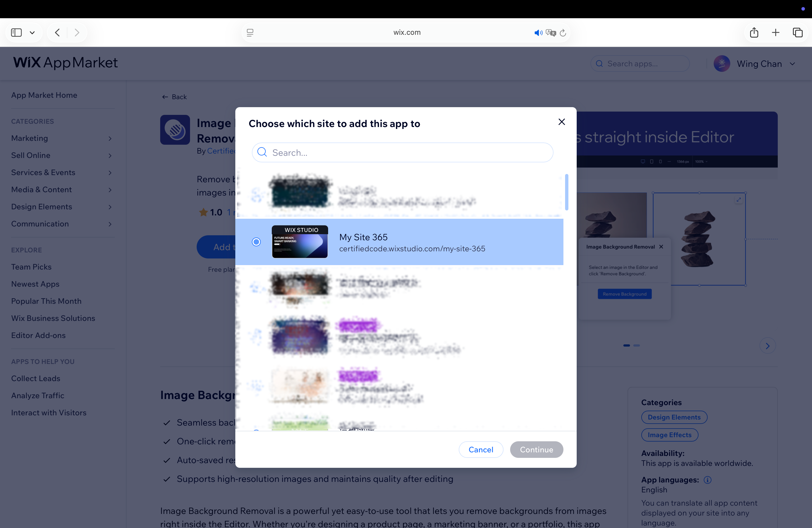Select the first carousel page indicator

pos(626,345)
